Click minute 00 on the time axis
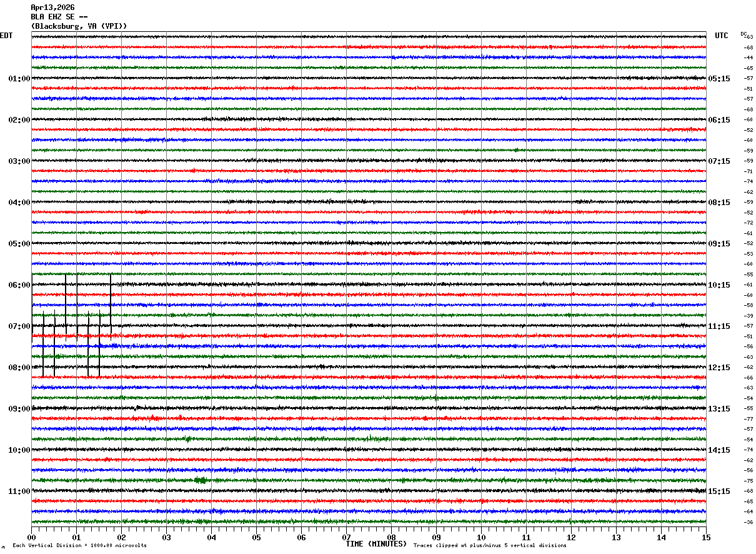 click(x=32, y=537)
